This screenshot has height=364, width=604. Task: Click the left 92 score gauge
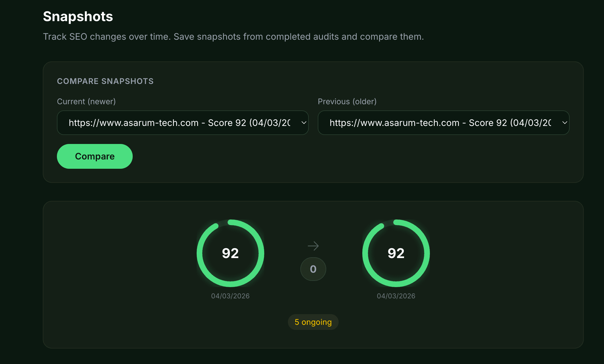(230, 253)
